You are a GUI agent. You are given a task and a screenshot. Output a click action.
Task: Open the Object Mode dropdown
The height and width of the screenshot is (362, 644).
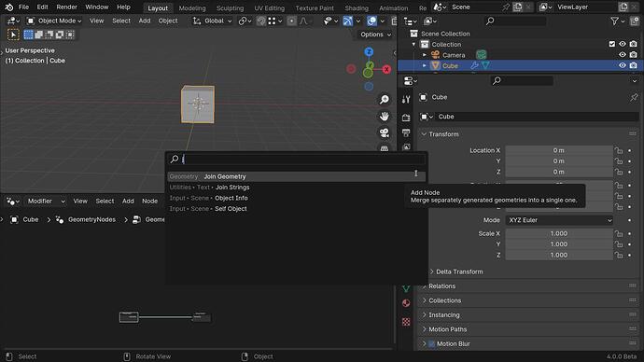(54, 21)
